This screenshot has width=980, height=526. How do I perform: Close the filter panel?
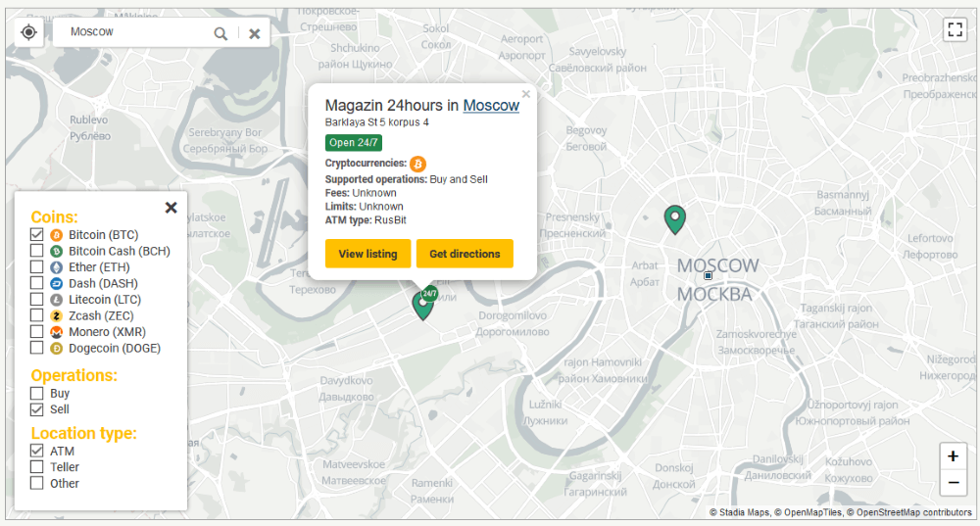click(171, 208)
